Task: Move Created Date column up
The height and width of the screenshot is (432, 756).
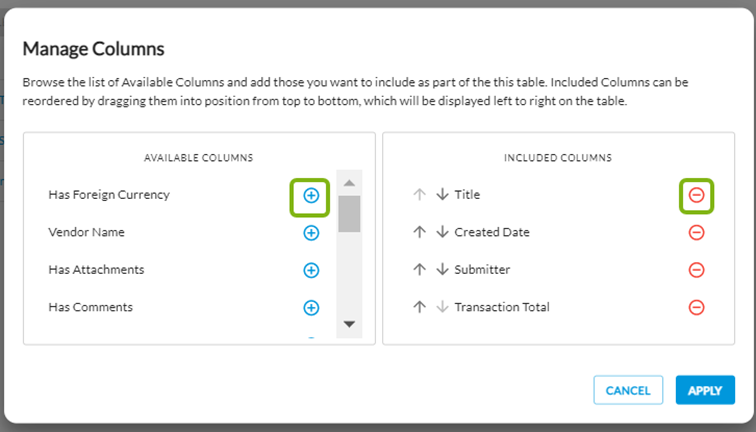Action: point(420,233)
